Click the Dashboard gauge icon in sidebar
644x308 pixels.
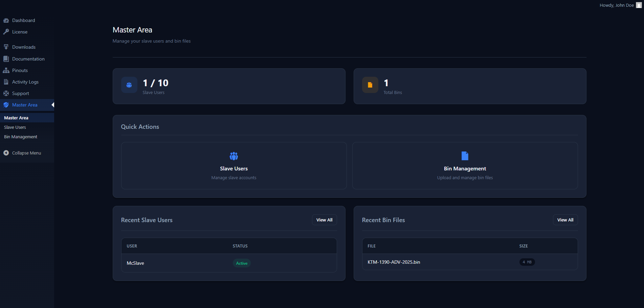(x=6, y=20)
